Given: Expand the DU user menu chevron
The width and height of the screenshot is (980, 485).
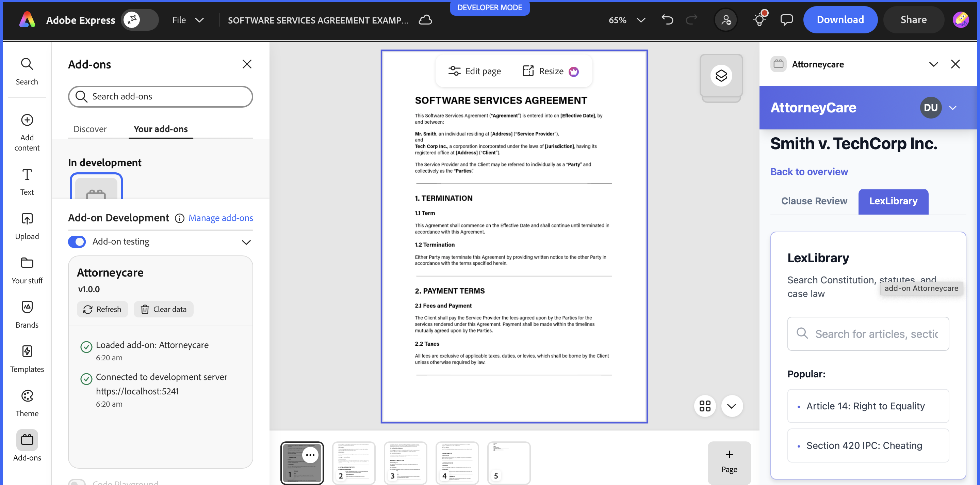Looking at the screenshot, I should pos(953,108).
